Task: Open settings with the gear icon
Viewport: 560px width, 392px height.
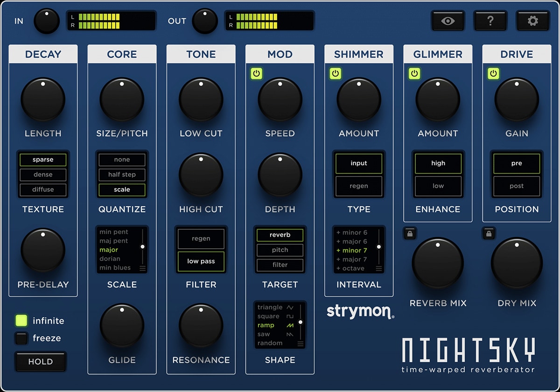Action: point(532,21)
